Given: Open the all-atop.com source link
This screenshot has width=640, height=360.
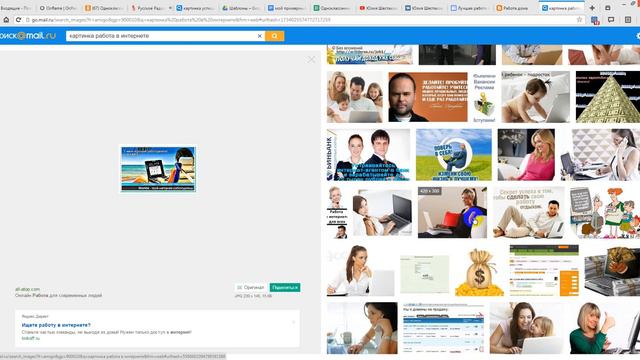Looking at the screenshot, I should point(27,289).
